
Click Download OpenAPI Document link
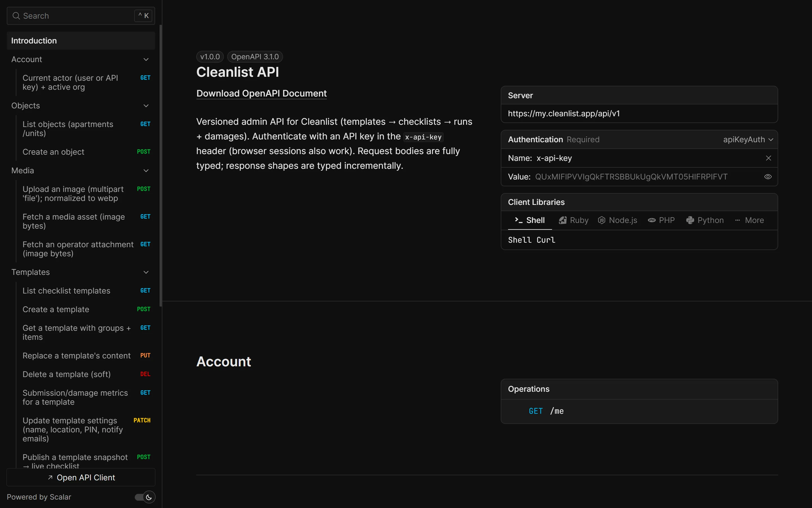pyautogui.click(x=261, y=93)
